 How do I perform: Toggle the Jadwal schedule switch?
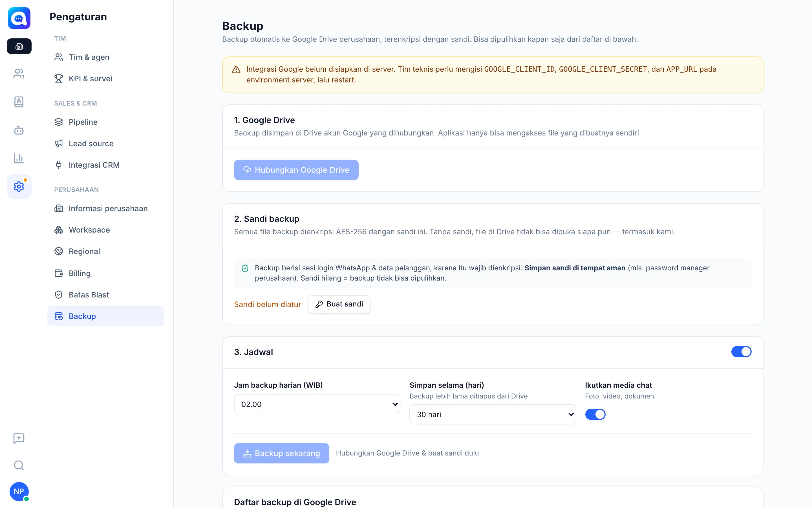click(741, 352)
